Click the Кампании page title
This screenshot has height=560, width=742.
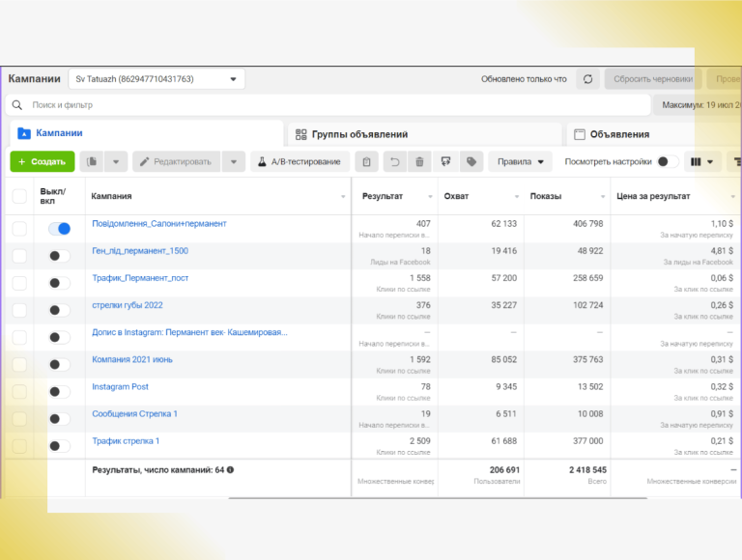[34, 79]
